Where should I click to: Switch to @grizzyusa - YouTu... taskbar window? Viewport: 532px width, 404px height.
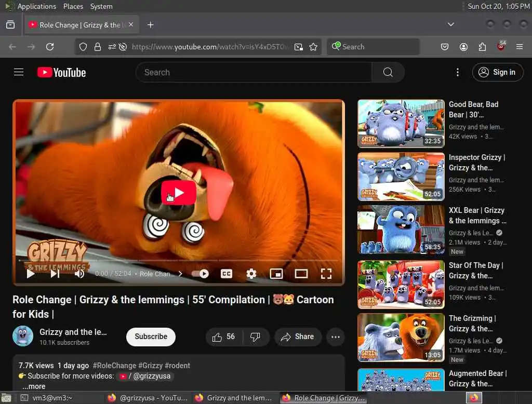tap(148, 398)
